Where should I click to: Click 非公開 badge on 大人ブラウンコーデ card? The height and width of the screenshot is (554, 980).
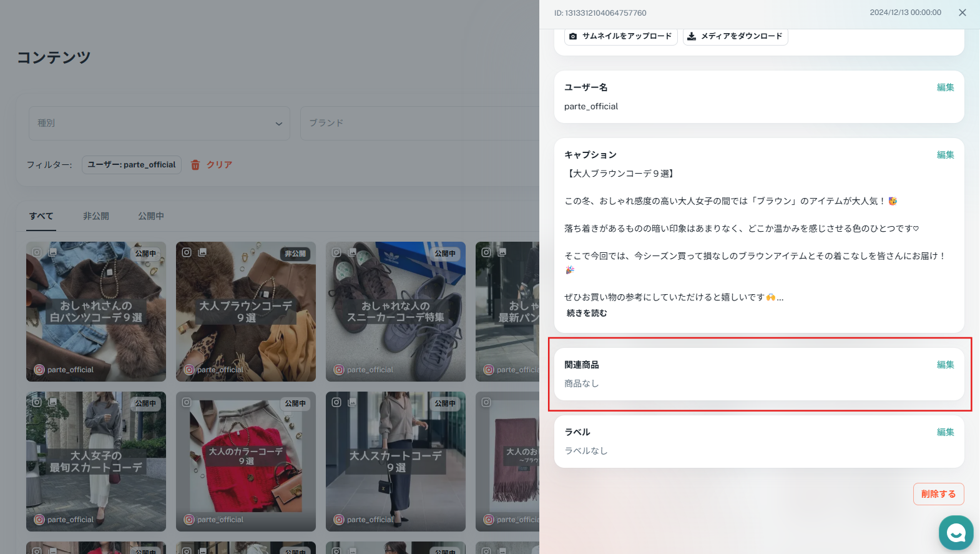295,254
